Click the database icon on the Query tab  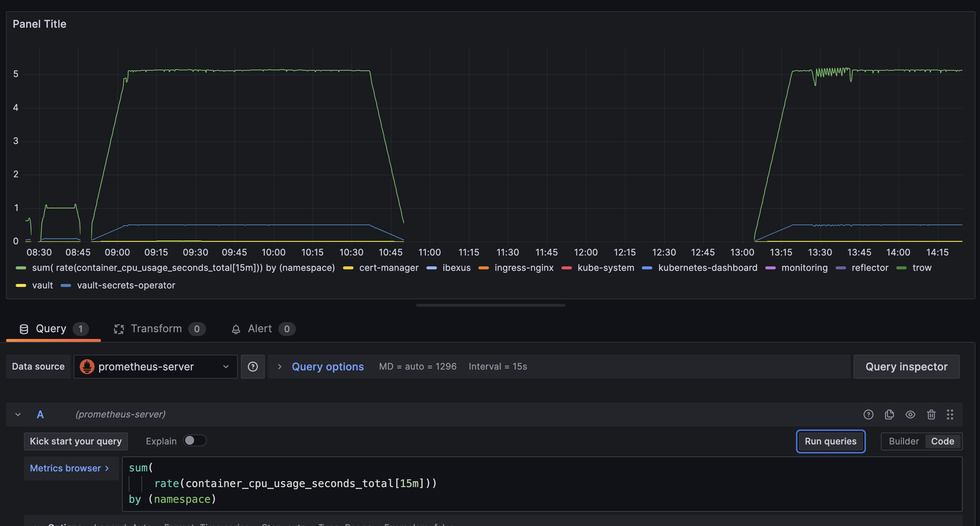pos(24,329)
